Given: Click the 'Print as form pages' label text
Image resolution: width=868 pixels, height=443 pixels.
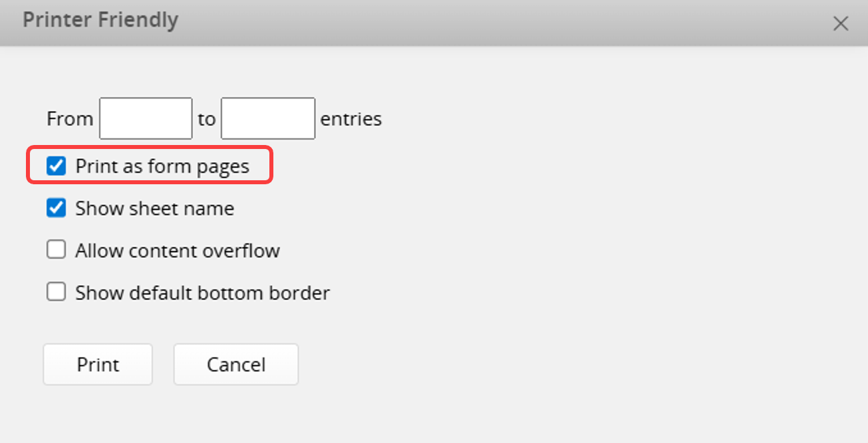Looking at the screenshot, I should tap(162, 166).
